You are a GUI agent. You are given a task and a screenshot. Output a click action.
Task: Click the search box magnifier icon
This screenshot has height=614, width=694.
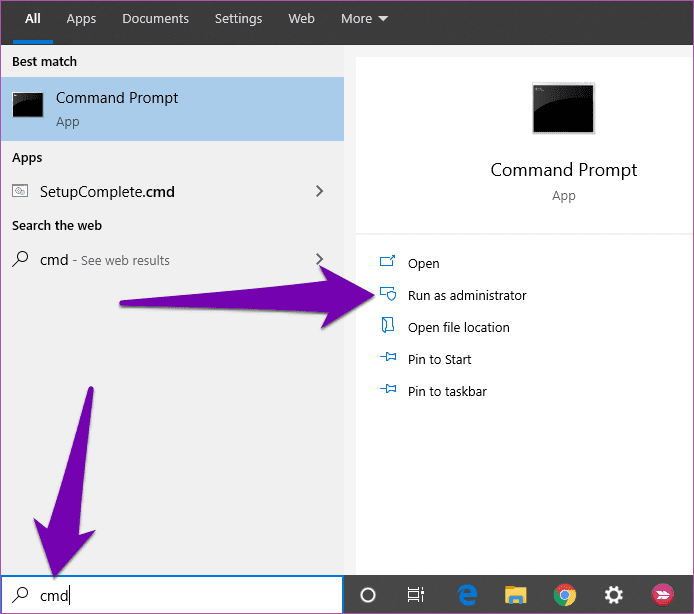(x=20, y=595)
